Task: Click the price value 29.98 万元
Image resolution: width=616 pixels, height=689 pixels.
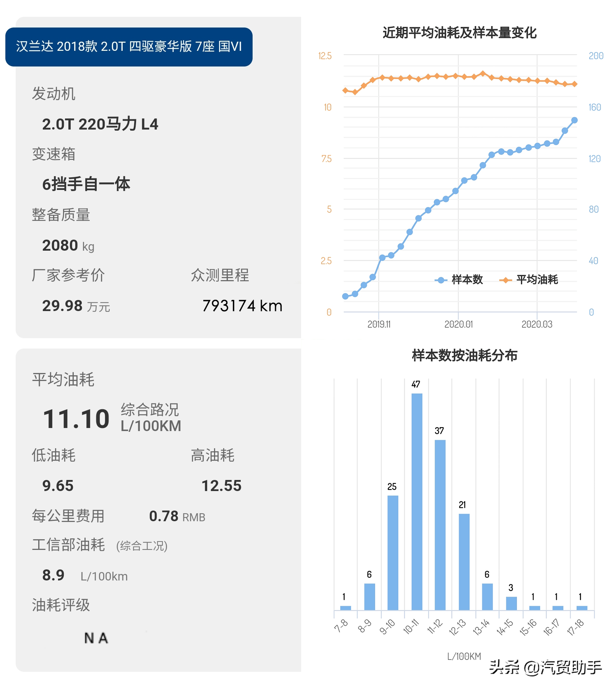Action: [x=76, y=306]
